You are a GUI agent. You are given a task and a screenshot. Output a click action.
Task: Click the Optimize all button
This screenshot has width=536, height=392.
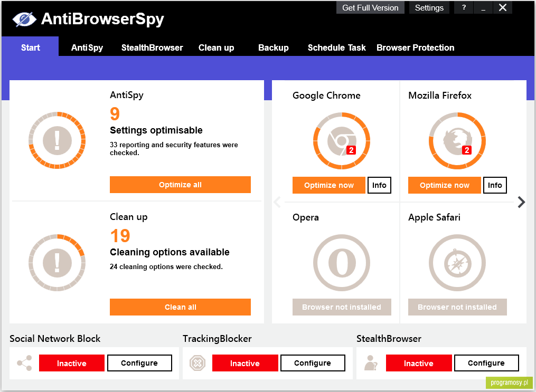point(180,185)
